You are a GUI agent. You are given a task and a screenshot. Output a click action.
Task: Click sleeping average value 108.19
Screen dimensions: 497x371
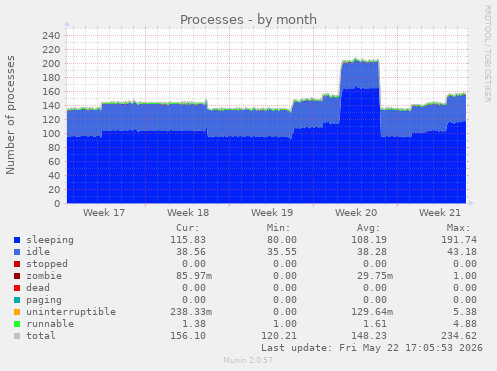pos(369,240)
